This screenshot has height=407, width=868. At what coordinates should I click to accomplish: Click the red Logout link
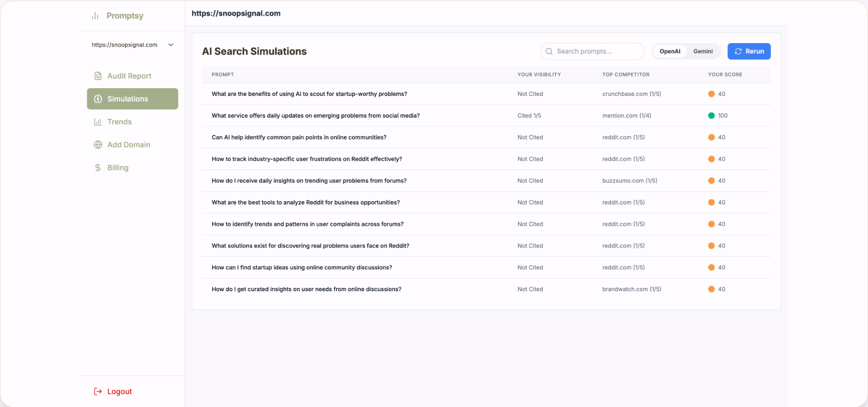pyautogui.click(x=119, y=391)
